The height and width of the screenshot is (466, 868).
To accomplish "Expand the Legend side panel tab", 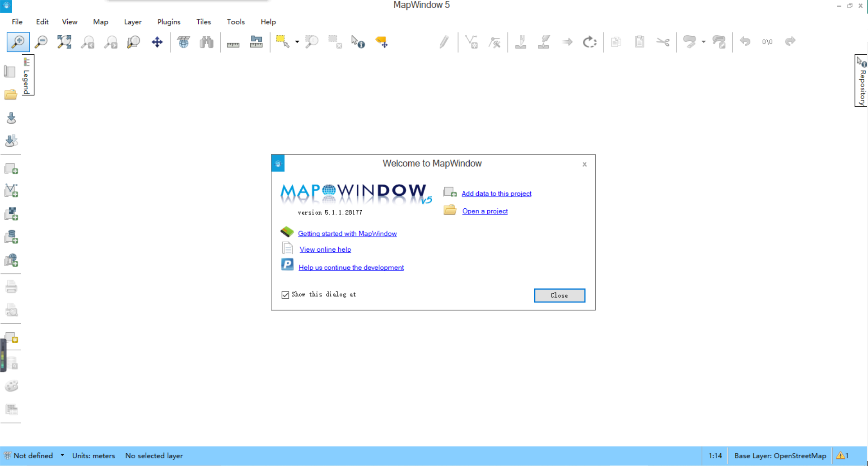I will [27, 75].
